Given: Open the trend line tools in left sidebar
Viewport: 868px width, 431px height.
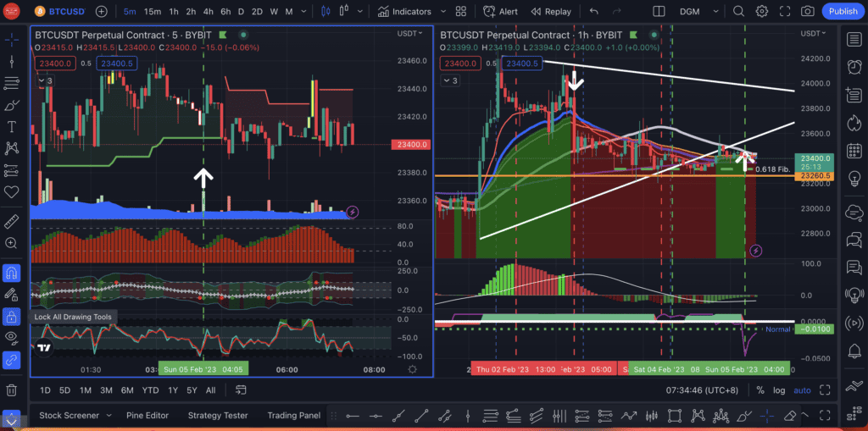Looking at the screenshot, I should [x=12, y=61].
